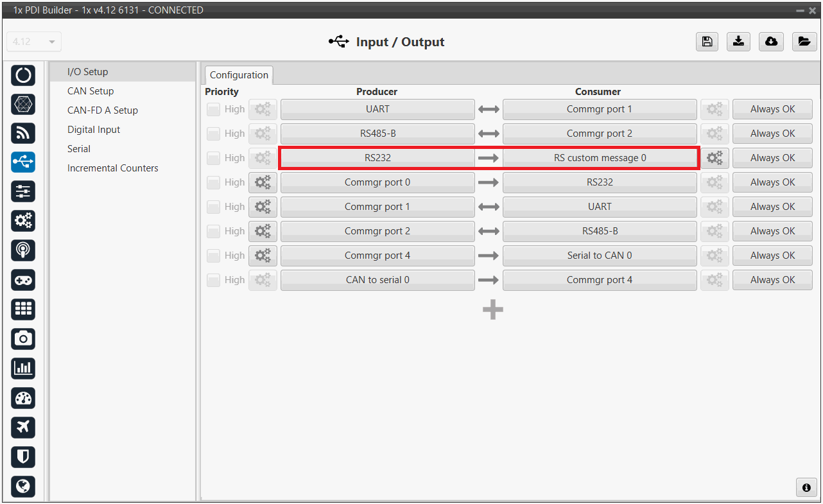Switch to the Configuration tab

click(x=239, y=75)
